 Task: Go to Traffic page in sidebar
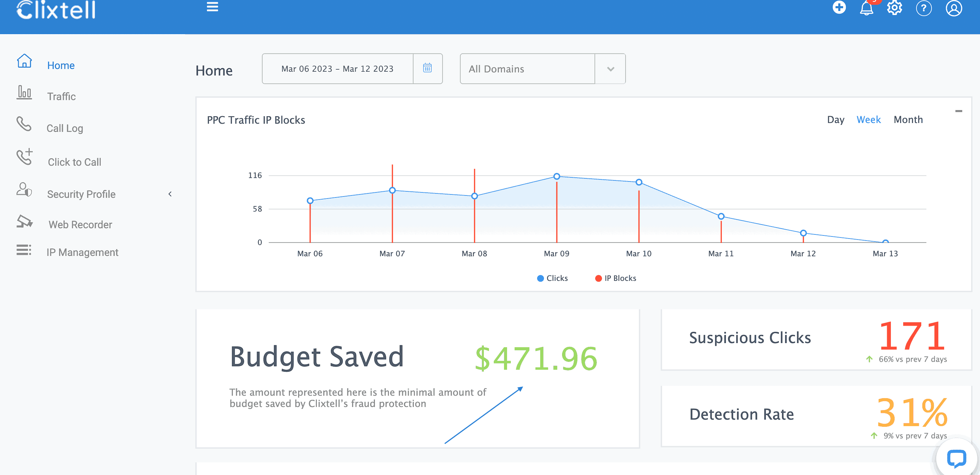[x=61, y=96]
